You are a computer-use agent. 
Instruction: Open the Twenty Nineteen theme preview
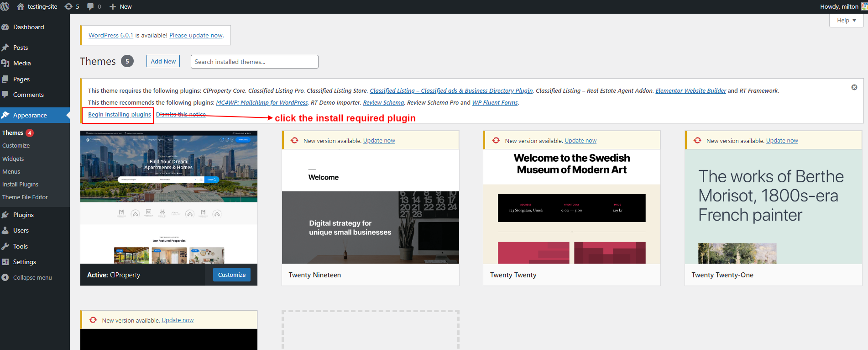coord(371,207)
